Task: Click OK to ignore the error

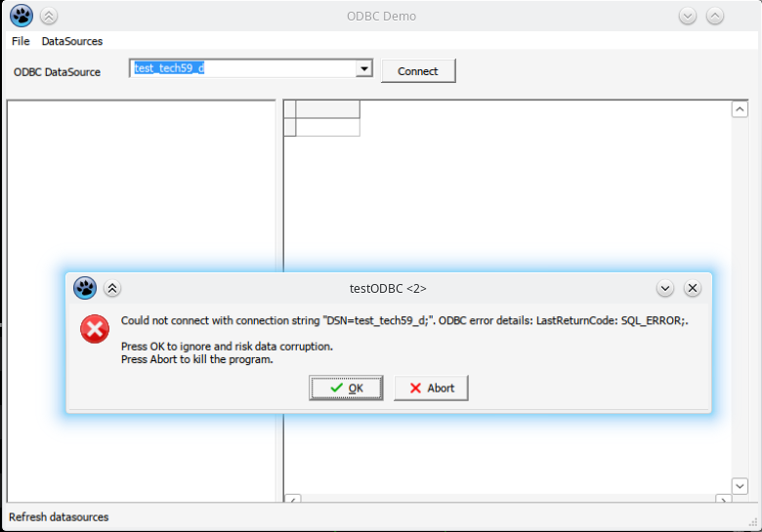Action: [x=346, y=388]
